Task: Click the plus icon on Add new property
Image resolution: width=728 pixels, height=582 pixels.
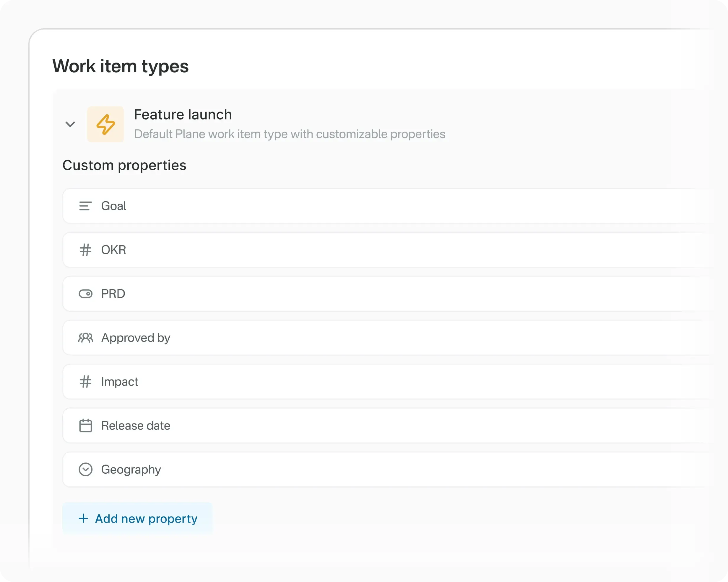Action: click(x=83, y=519)
